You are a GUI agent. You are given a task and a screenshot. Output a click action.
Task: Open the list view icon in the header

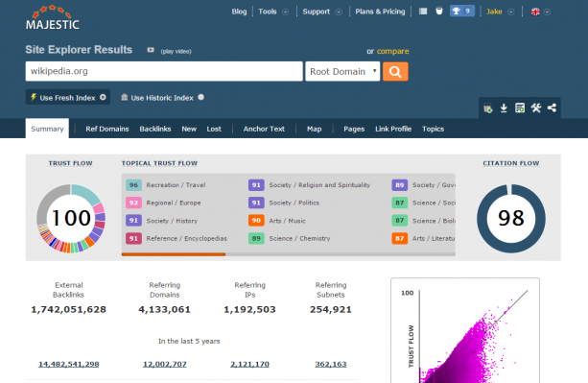[423, 12]
